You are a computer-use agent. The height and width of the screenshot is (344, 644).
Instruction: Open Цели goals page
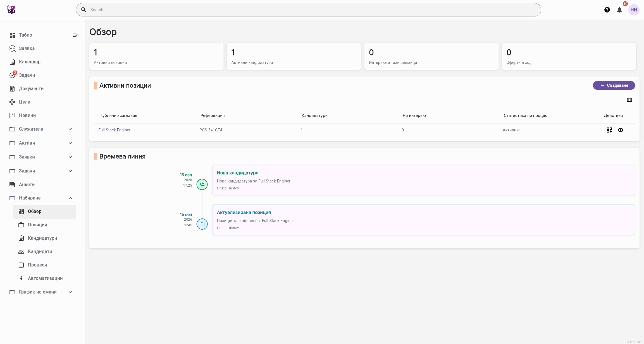[25, 102]
